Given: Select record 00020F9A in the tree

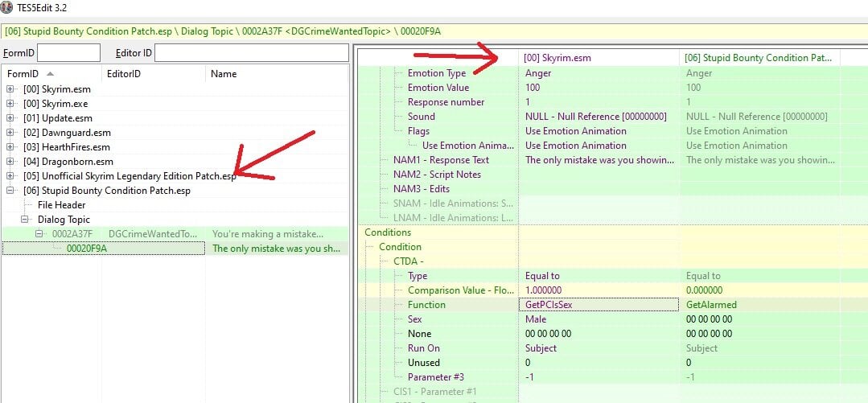Looking at the screenshot, I should click(x=87, y=248).
